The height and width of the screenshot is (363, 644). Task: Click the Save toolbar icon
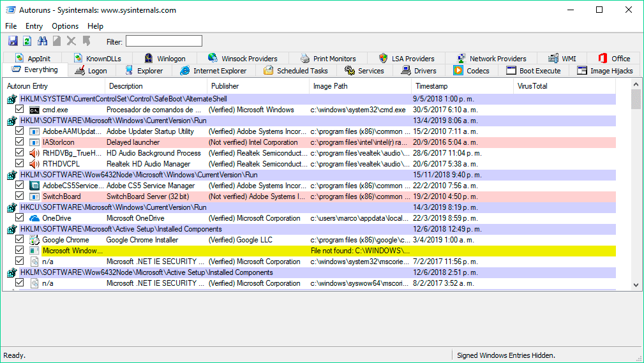pyautogui.click(x=13, y=41)
